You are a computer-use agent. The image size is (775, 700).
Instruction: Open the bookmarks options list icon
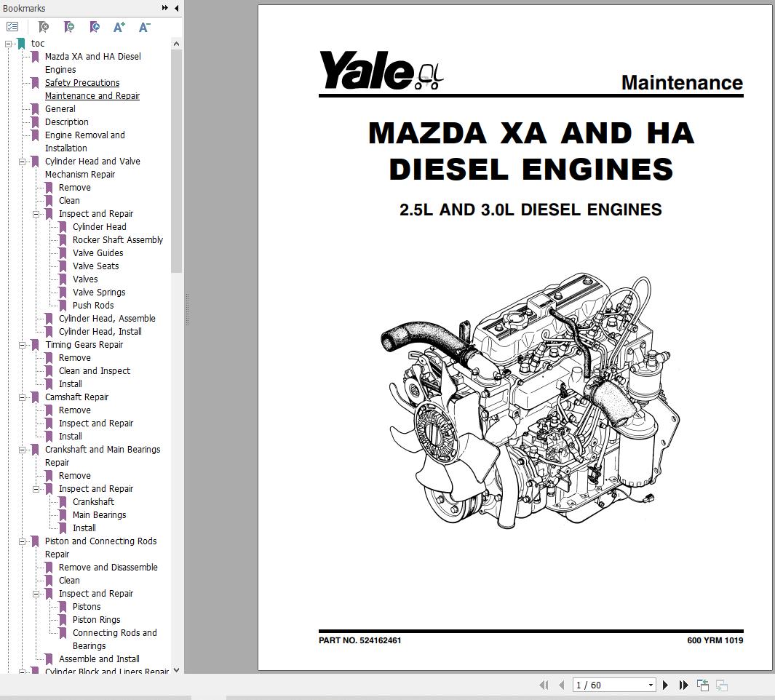coord(12,27)
